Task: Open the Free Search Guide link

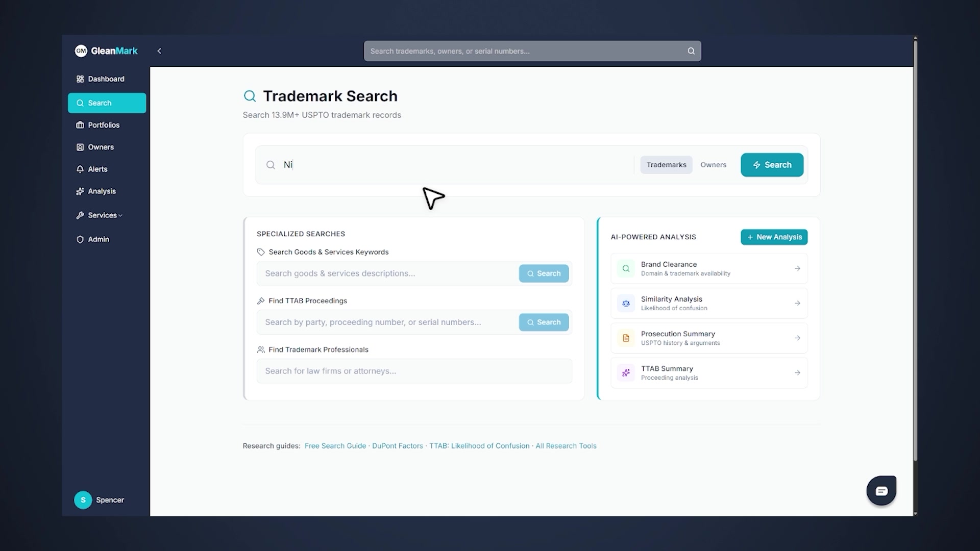Action: [x=335, y=445]
